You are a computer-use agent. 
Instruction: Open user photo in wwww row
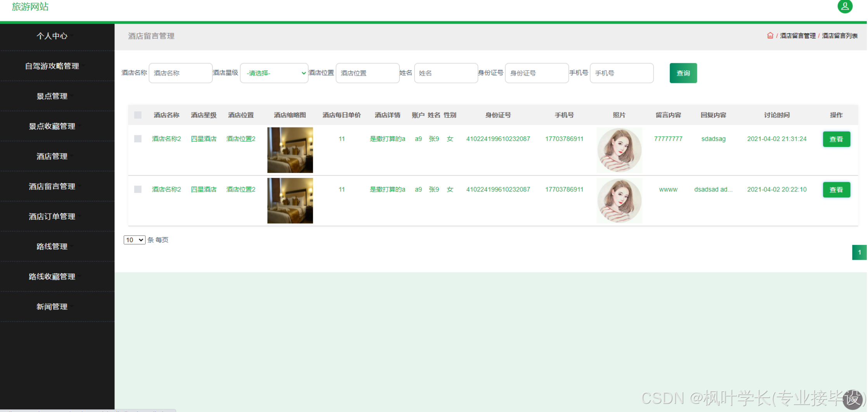coord(619,200)
